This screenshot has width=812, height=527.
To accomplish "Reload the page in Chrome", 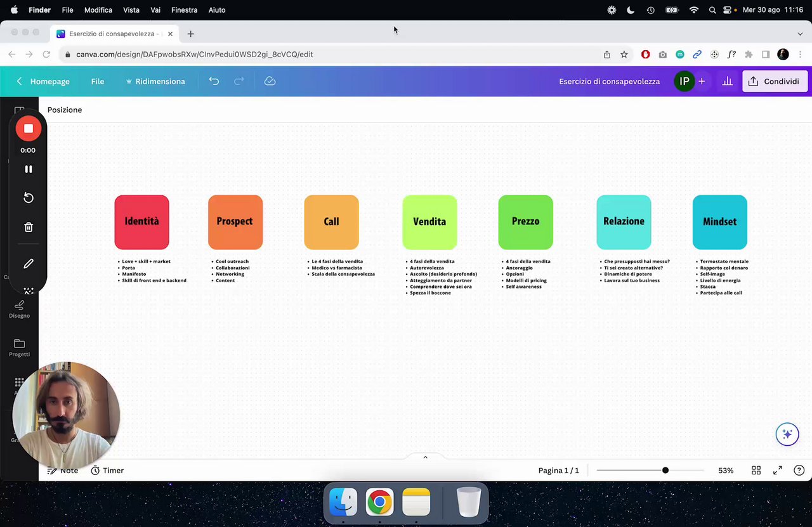I will pos(46,55).
